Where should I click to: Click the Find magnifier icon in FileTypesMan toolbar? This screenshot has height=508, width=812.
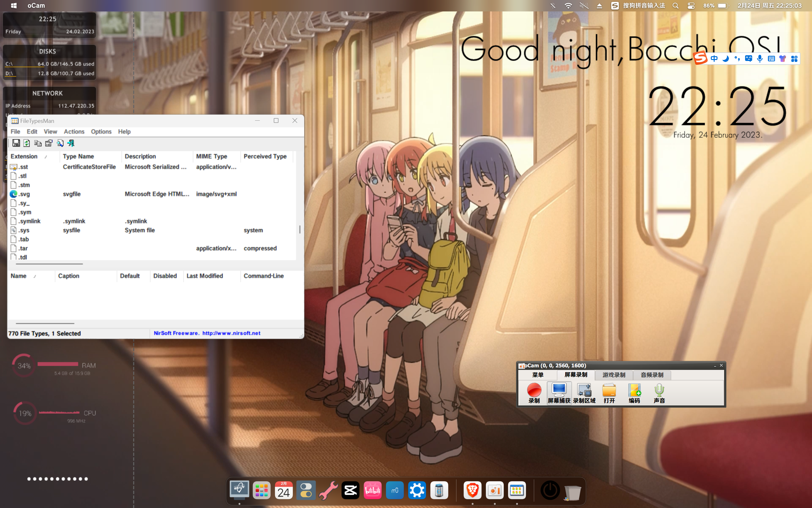tap(60, 143)
